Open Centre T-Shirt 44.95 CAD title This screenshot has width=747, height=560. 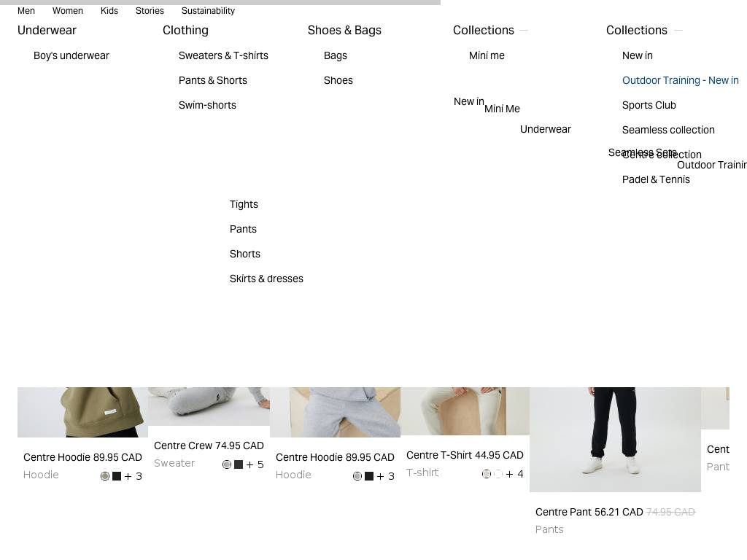pyautogui.click(x=465, y=455)
